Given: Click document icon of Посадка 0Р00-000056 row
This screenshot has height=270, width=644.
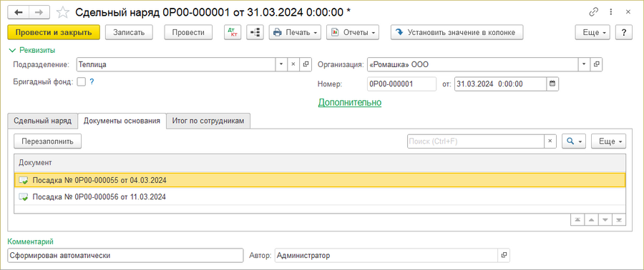Looking at the screenshot, I should tap(24, 197).
